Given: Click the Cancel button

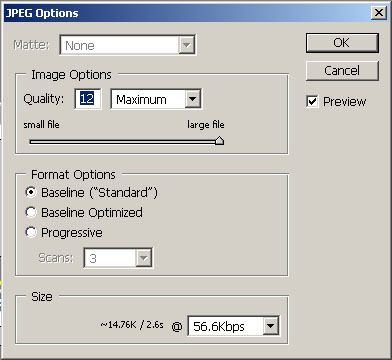Looking at the screenshot, I should 342,71.
